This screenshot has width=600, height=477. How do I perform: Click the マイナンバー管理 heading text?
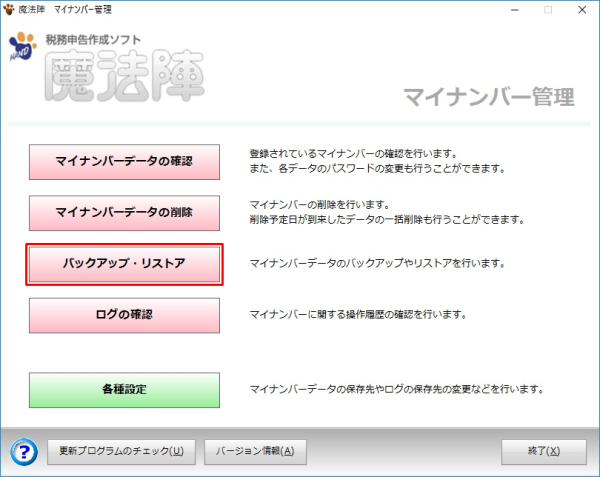pyautogui.click(x=488, y=97)
